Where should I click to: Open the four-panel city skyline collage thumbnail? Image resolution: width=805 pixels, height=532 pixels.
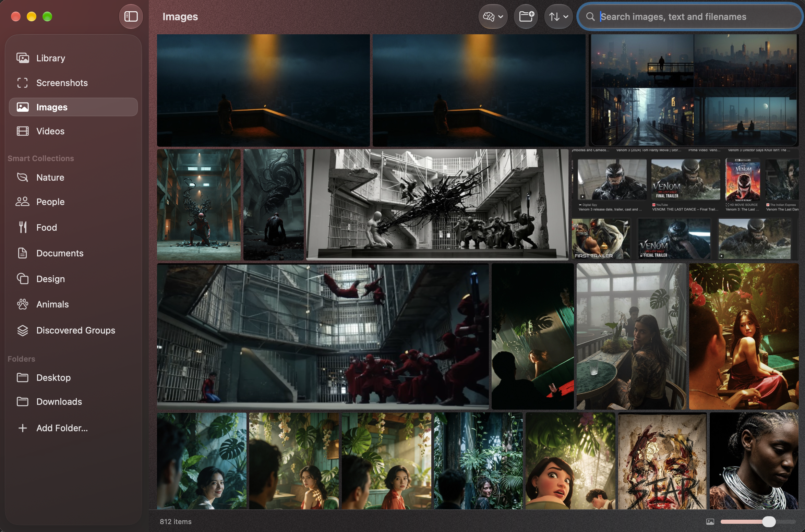point(694,90)
